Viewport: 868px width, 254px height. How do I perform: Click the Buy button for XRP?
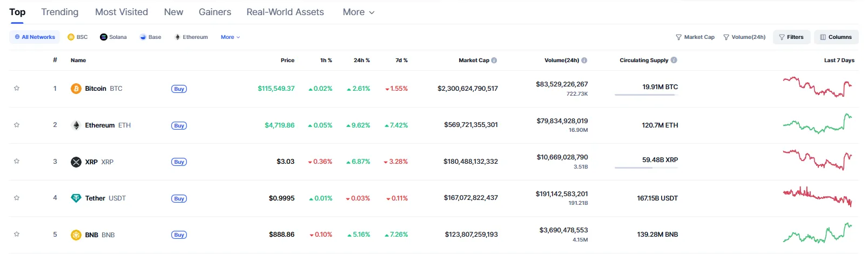pyautogui.click(x=179, y=162)
